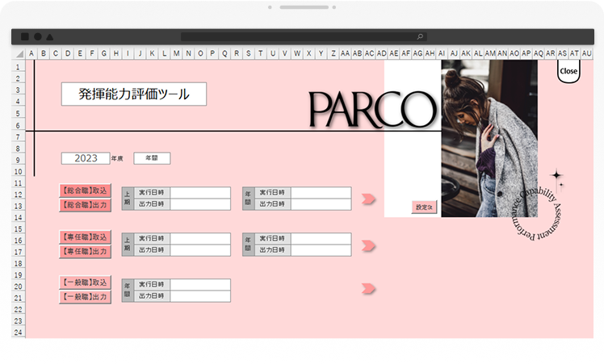Select 専任職 上期 実行日時 value cell

(200, 238)
